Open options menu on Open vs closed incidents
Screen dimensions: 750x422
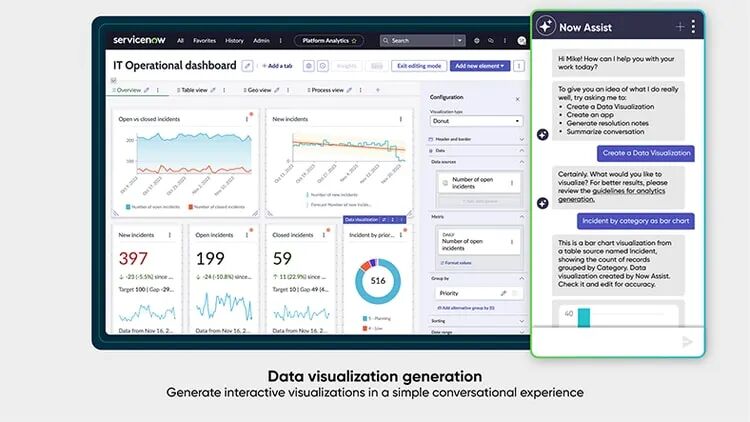247,118
